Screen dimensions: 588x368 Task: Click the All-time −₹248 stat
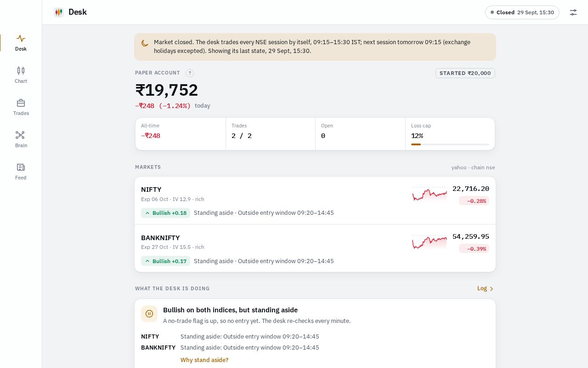click(180, 134)
